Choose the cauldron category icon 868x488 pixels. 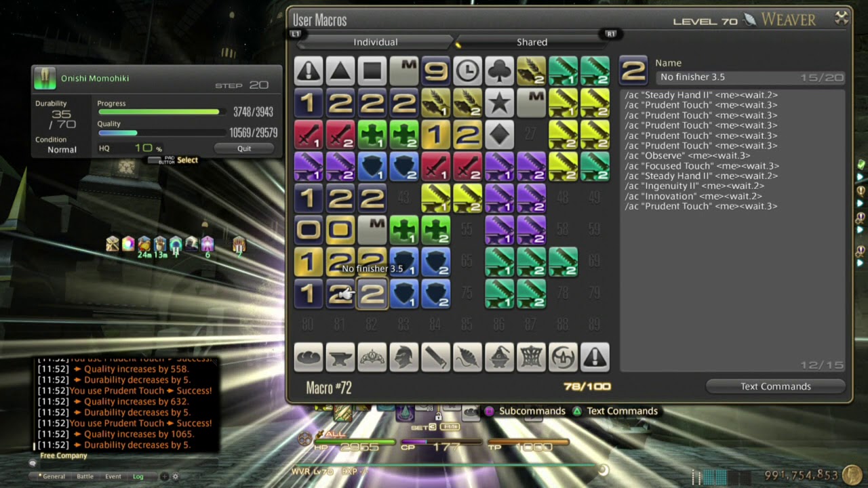pyautogui.click(x=500, y=357)
